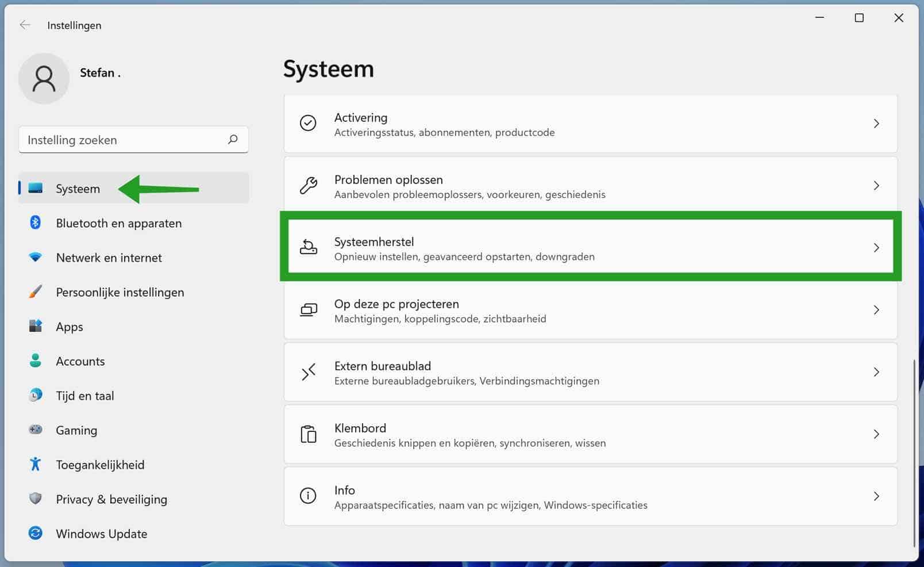The image size is (924, 567).
Task: Expand the Info row chevron
Action: [876, 496]
